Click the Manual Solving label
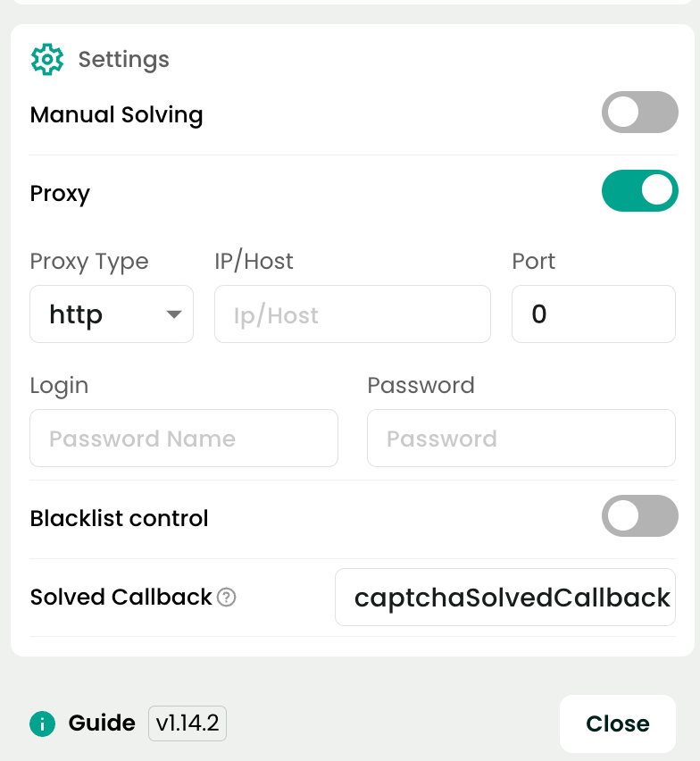The height and width of the screenshot is (761, 700). tap(116, 114)
